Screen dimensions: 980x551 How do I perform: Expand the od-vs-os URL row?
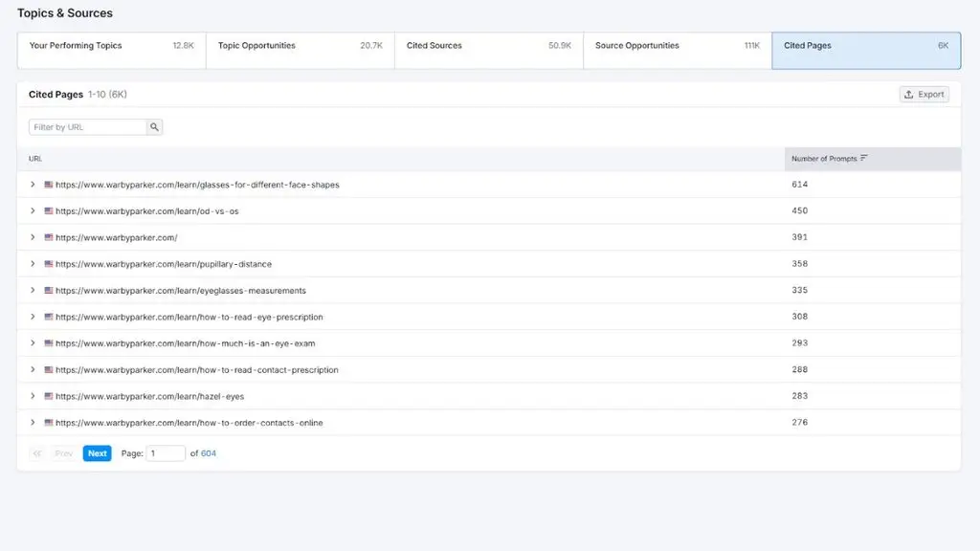33,211
